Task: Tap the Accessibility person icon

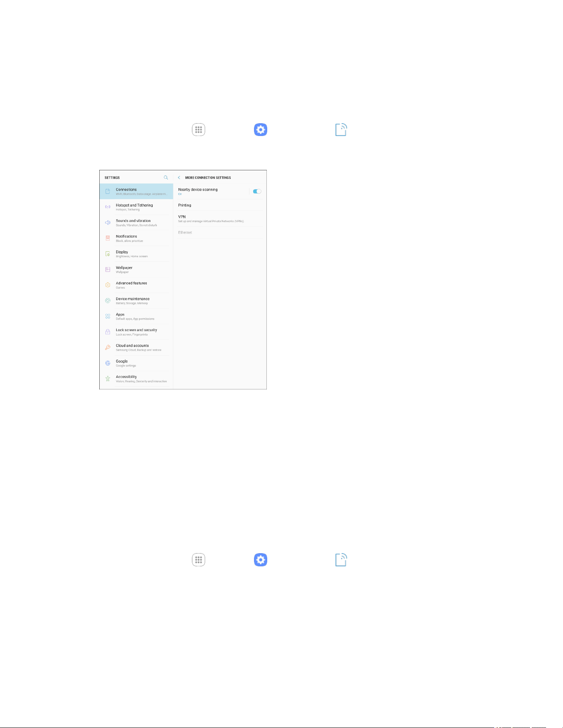Action: 108,379
